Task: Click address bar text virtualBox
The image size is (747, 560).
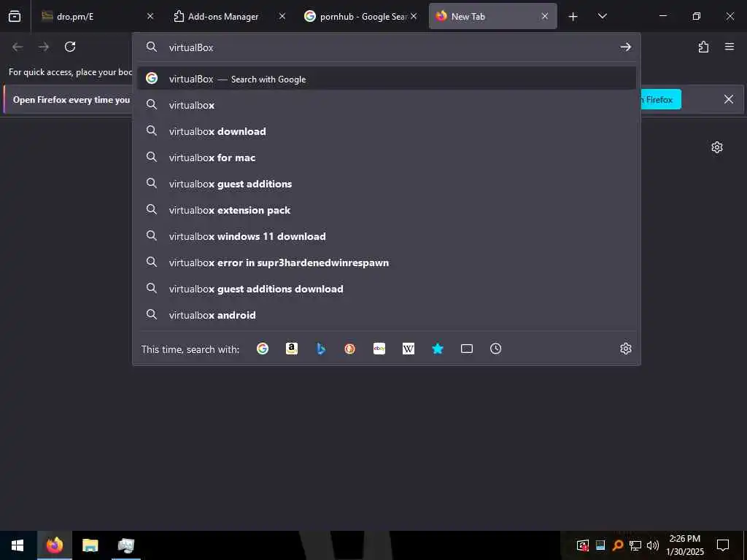Action: pyautogui.click(x=191, y=47)
